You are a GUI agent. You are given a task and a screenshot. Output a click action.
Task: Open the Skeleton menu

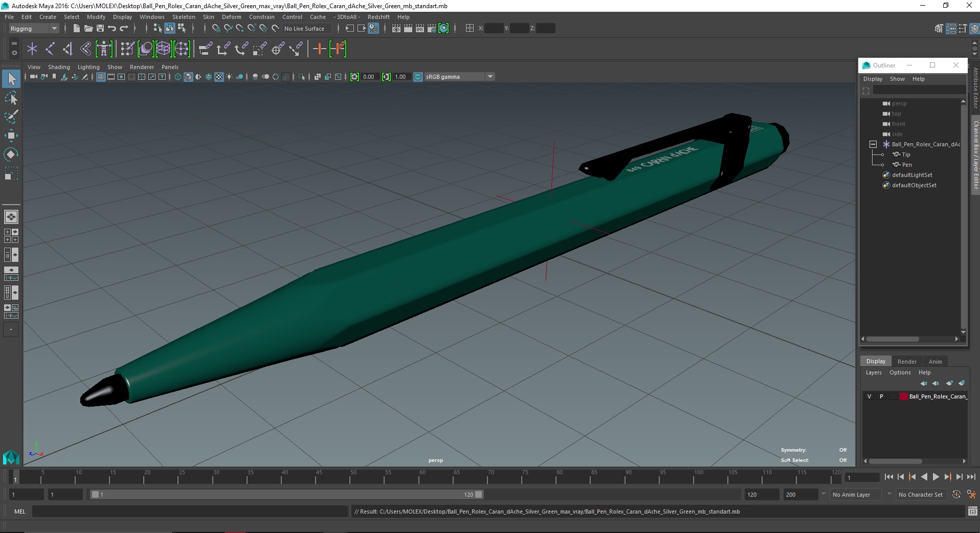tap(184, 17)
